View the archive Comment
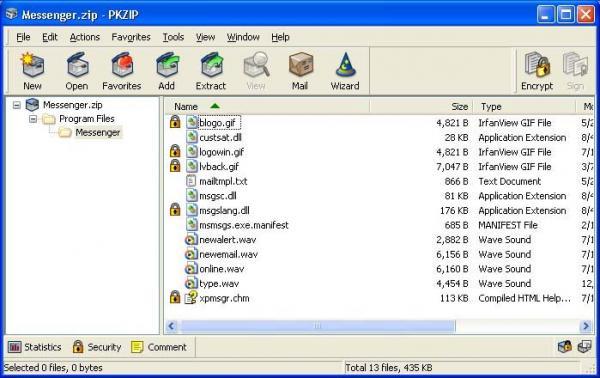This screenshot has height=378, width=600. 159,347
